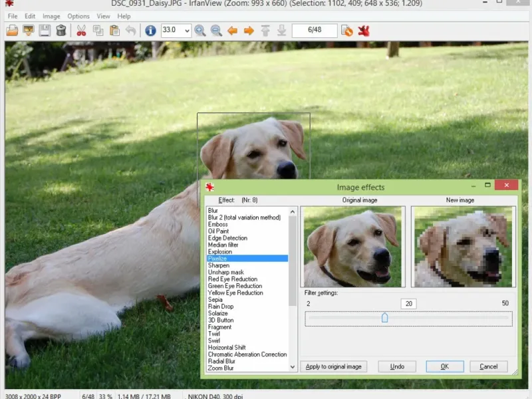Click the Undo button in Image effects
The width and height of the screenshot is (532, 399).
(397, 366)
